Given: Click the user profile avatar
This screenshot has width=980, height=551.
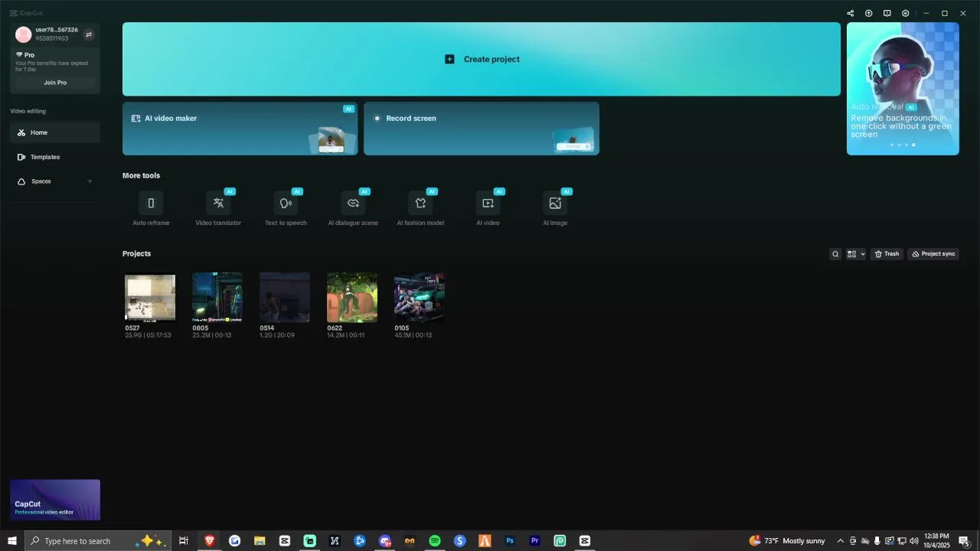Looking at the screenshot, I should point(24,34).
